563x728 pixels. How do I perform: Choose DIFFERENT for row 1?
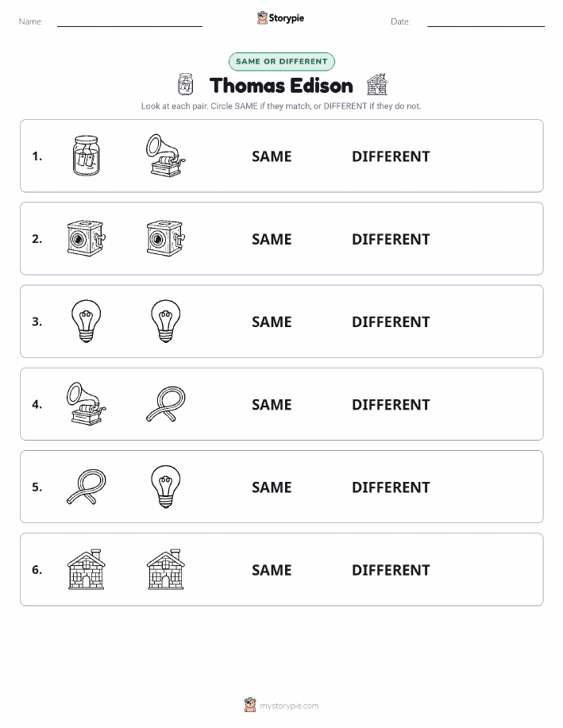391,156
